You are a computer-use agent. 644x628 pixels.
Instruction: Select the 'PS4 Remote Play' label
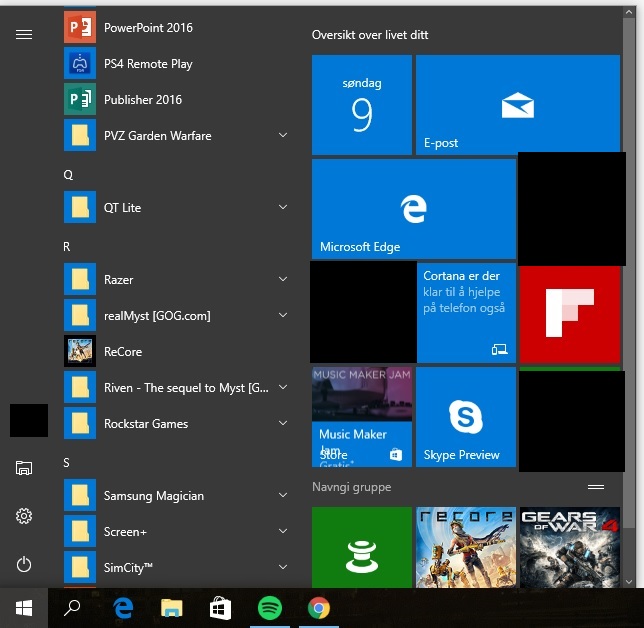point(148,64)
